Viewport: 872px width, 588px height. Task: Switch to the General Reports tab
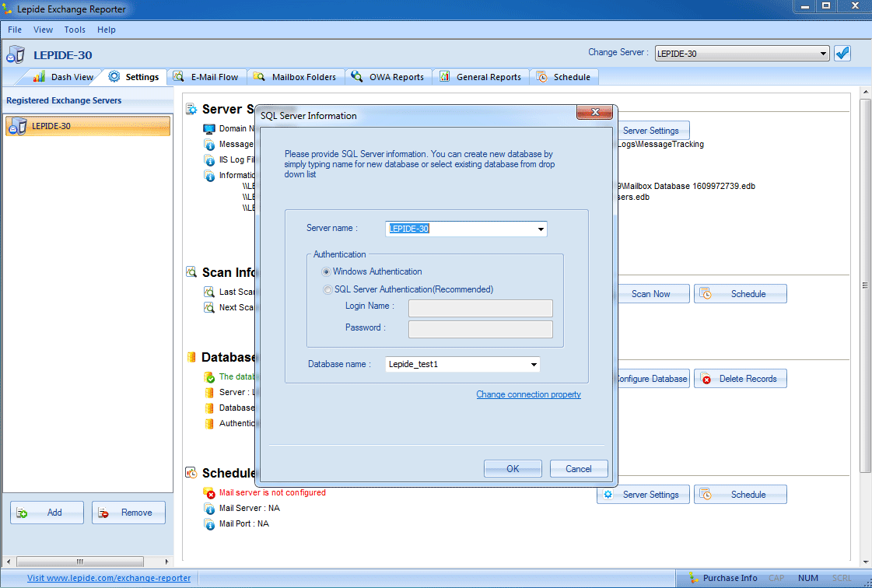point(481,77)
